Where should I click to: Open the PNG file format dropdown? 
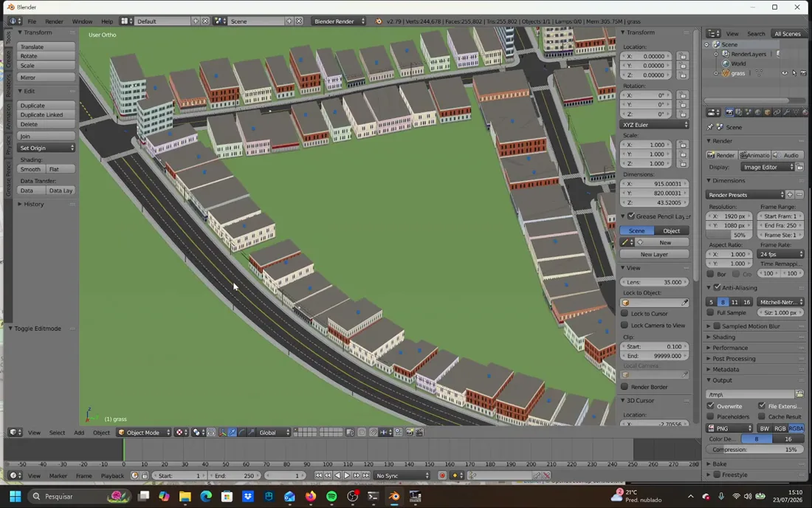[729, 428]
